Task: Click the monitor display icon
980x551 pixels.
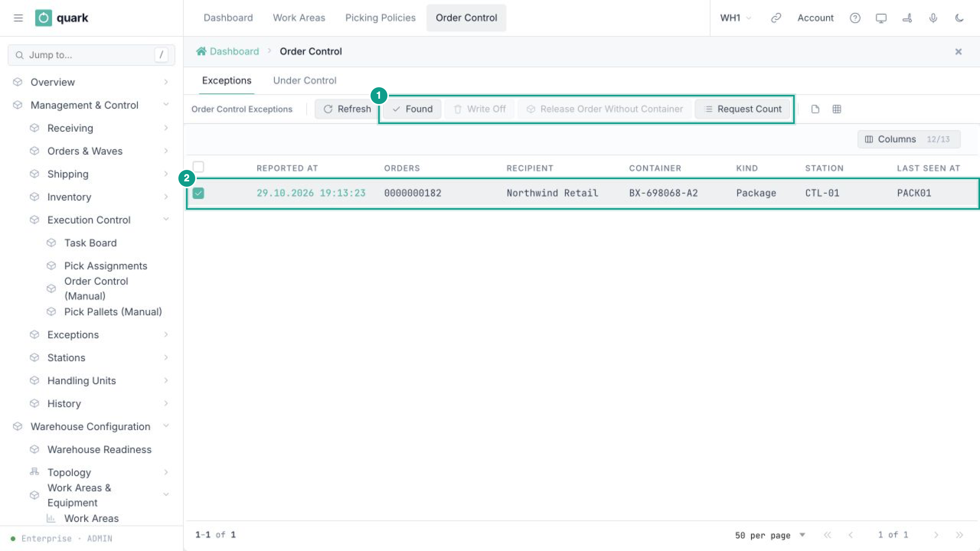Action: pyautogui.click(x=881, y=18)
